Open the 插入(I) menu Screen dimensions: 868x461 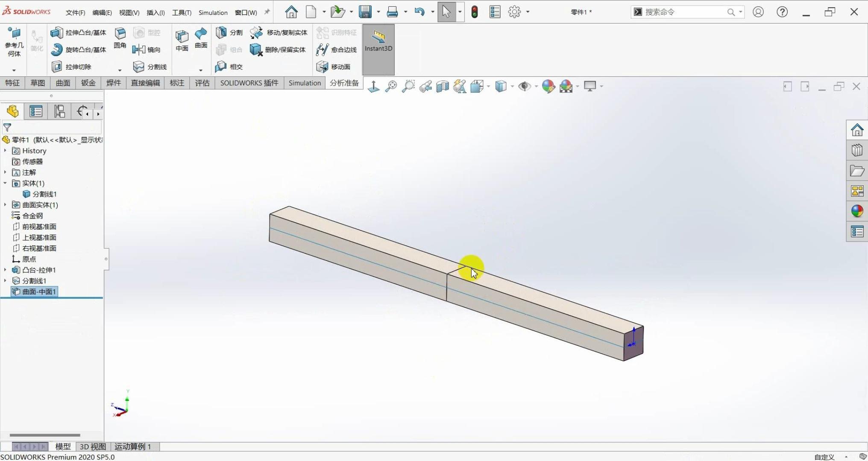click(155, 12)
